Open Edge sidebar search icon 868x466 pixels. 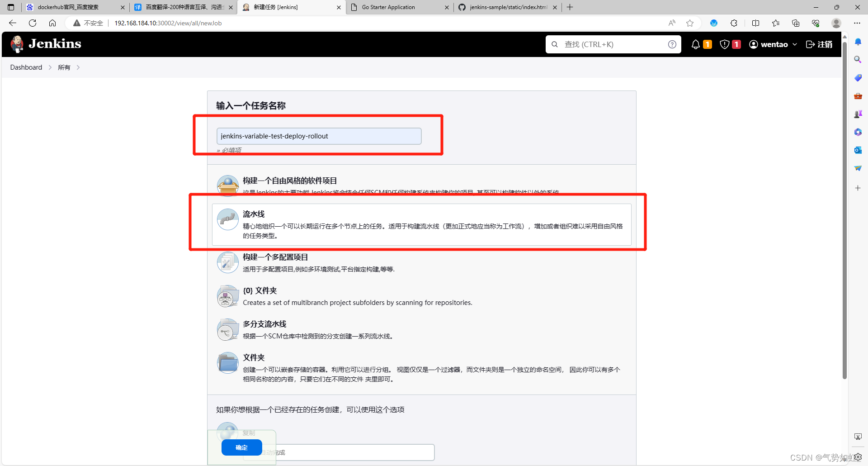tap(858, 59)
